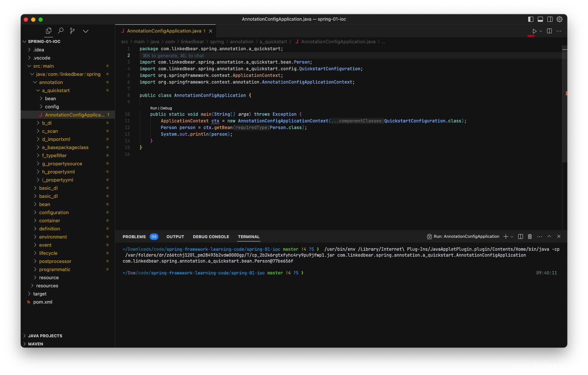Expand MAVEN section
The image size is (588, 375).
68,344
